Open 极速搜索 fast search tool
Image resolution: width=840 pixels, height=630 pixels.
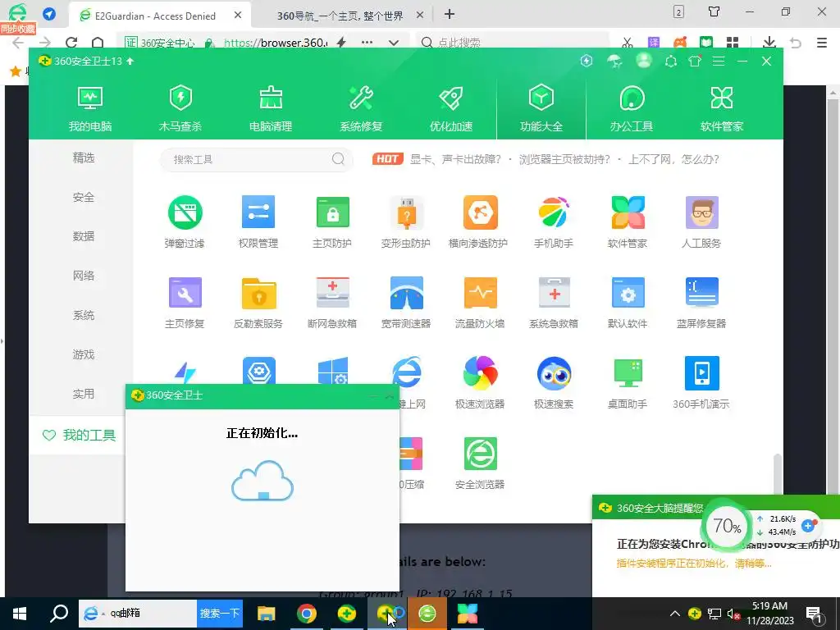click(x=554, y=382)
